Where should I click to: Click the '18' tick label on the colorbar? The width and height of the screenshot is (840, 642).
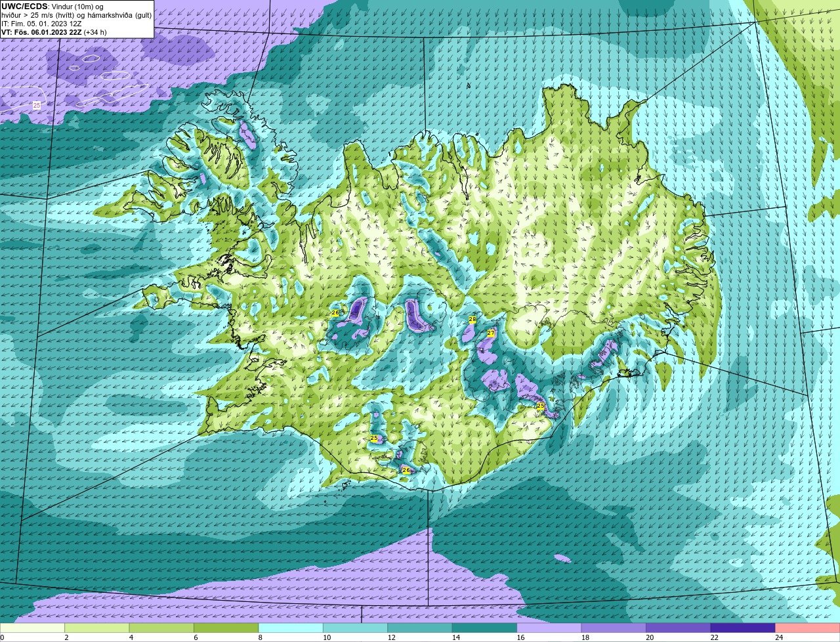pyautogui.click(x=585, y=637)
